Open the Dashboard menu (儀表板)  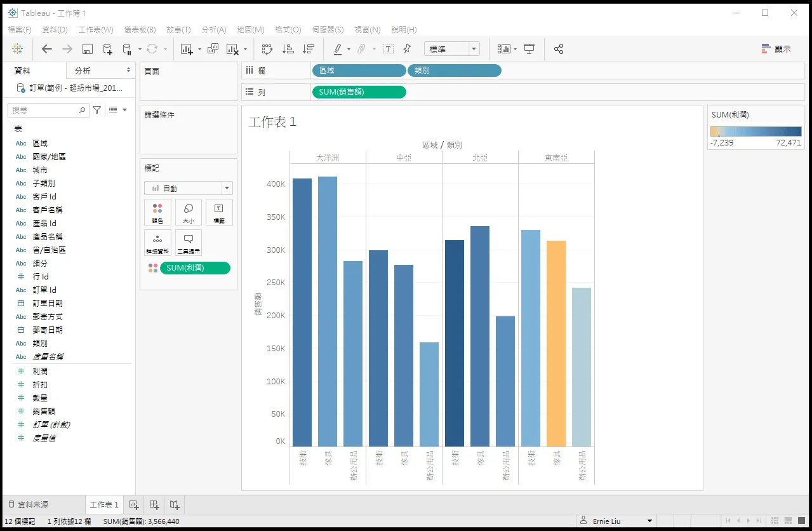pyautogui.click(x=140, y=30)
